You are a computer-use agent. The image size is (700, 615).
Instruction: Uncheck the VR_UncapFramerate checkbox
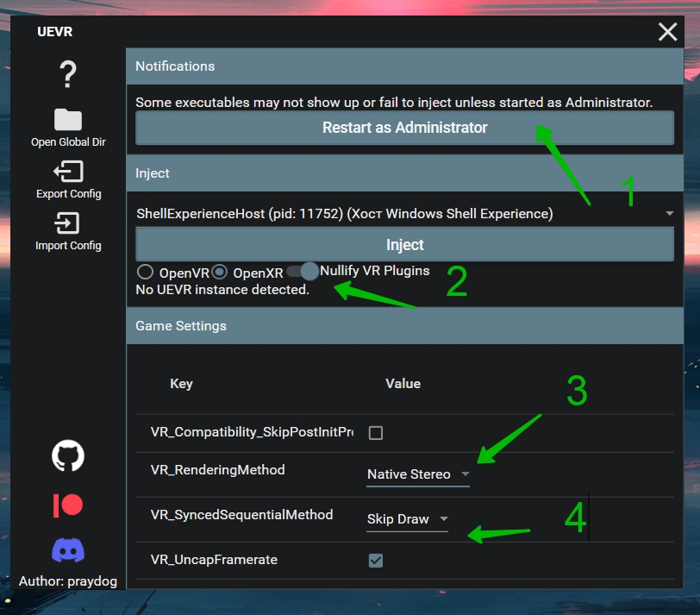(x=376, y=560)
